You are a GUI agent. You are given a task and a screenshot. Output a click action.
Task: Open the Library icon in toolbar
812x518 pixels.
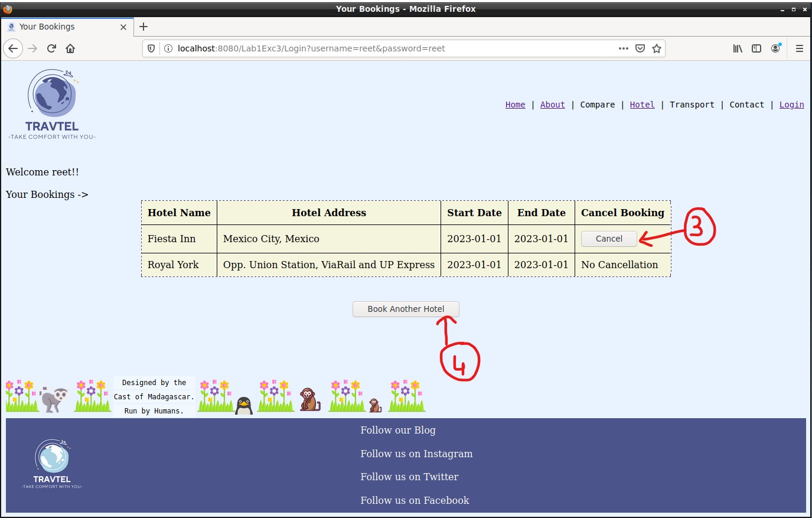(738, 48)
